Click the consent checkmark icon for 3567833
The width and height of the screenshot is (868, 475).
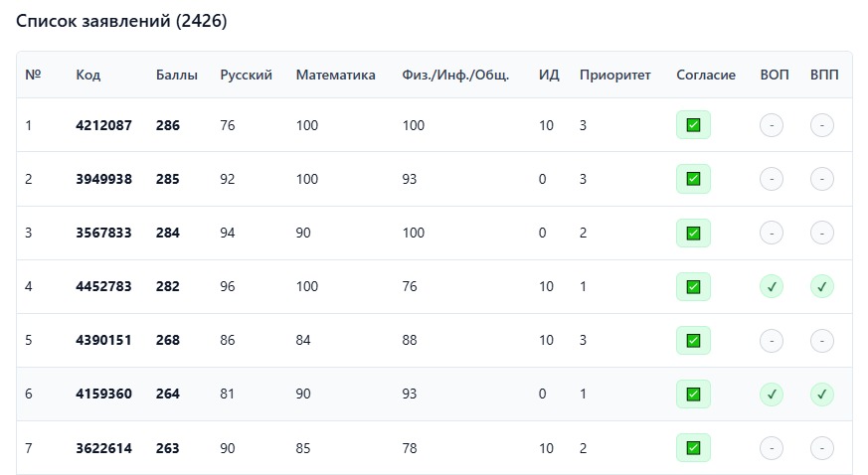(693, 234)
